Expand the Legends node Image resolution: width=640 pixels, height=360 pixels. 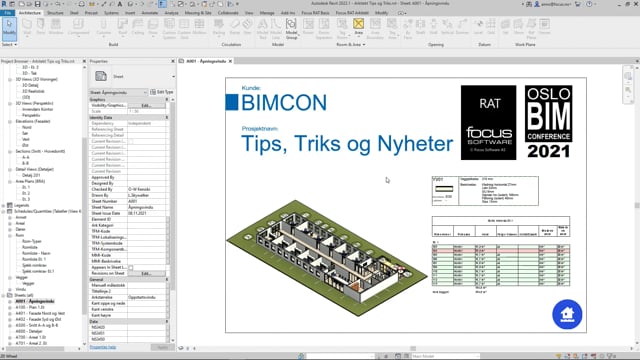[x=4, y=205]
